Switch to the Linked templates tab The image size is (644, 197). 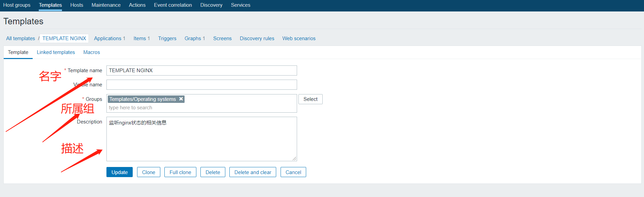[56, 52]
